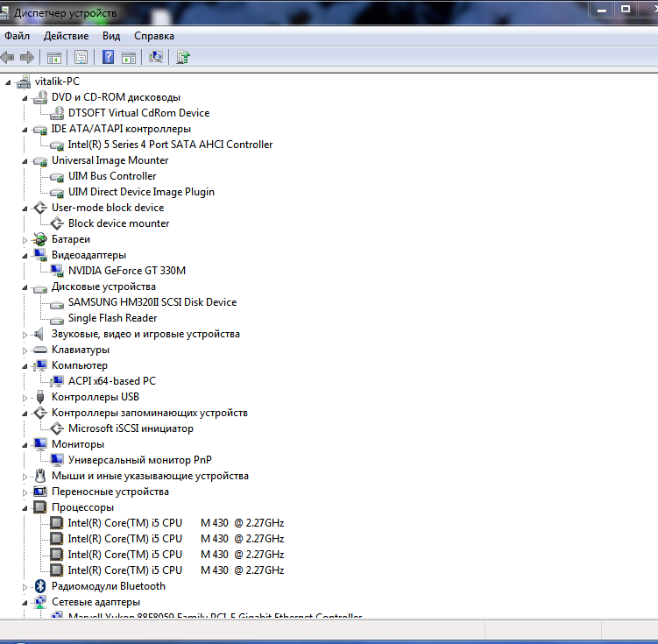Expand the Батареи node
The image size is (658, 644).
pos(25,240)
